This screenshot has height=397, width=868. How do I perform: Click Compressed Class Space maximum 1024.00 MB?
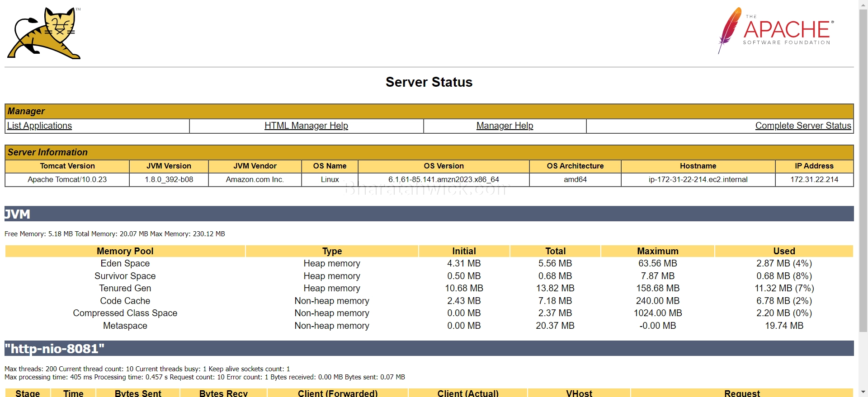[658, 313]
